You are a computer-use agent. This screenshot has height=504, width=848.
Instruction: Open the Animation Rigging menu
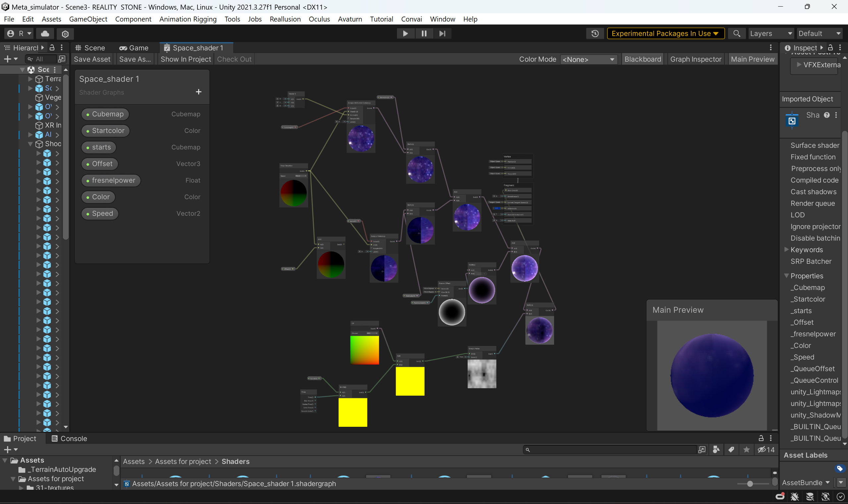188,19
